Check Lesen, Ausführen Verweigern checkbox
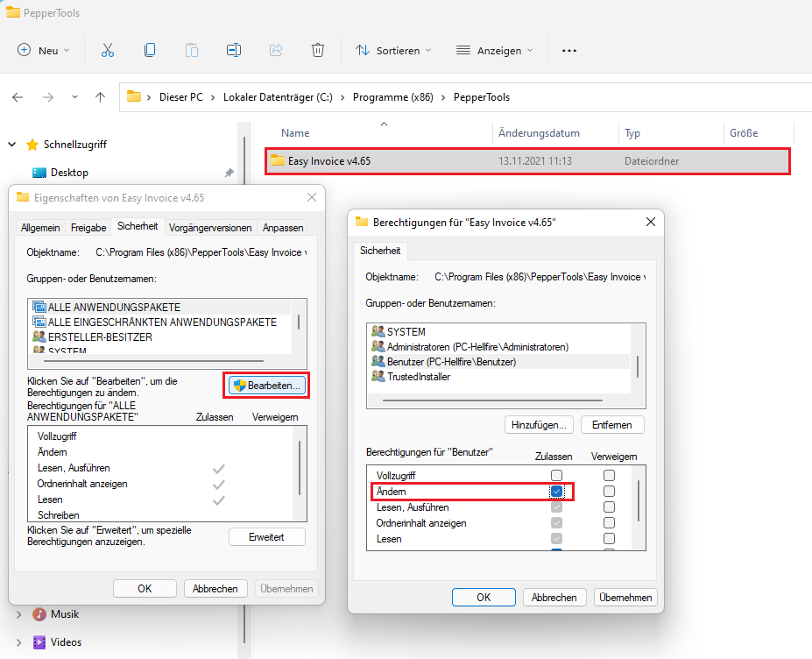The width and height of the screenshot is (812, 659). tap(609, 507)
